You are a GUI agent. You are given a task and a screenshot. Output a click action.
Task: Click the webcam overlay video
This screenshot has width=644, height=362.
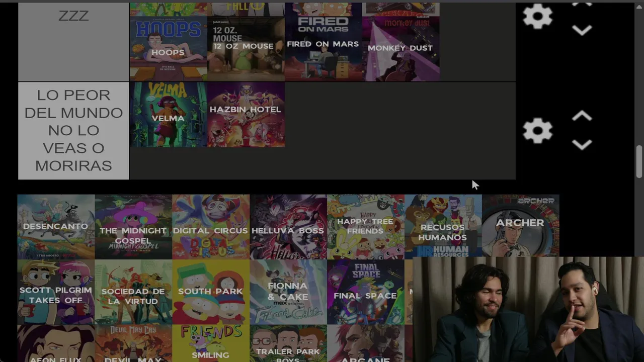pos(528,309)
